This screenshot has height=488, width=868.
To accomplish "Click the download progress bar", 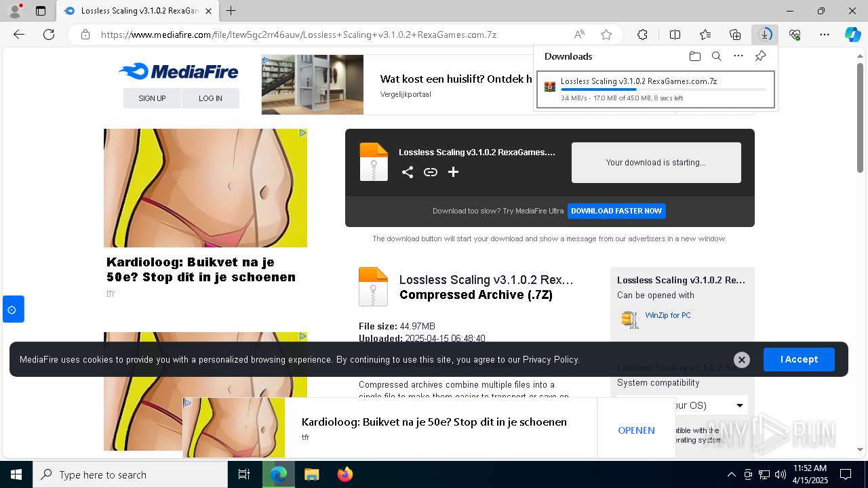I will [663, 89].
